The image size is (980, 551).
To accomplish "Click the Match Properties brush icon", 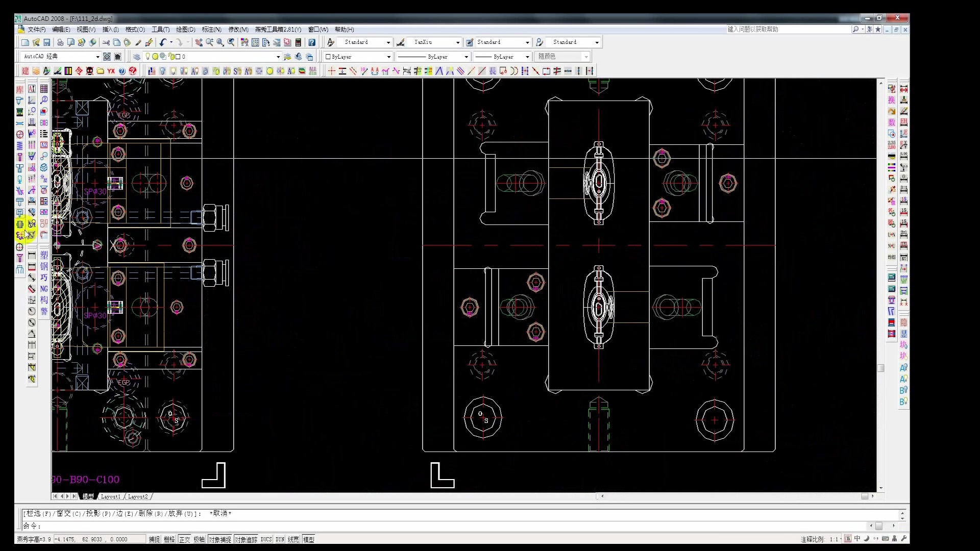I will point(138,42).
